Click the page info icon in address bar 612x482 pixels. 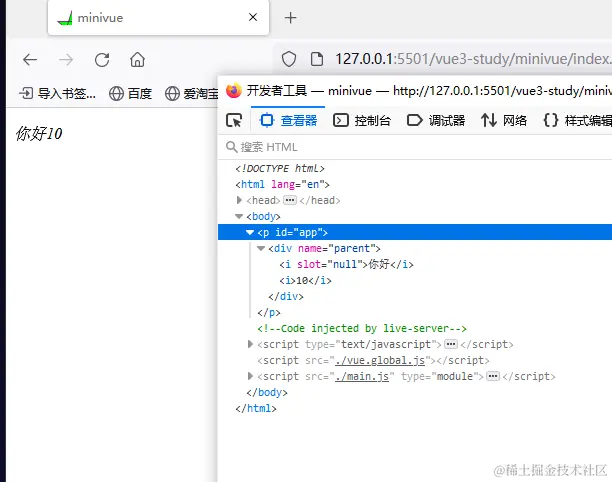tap(317, 59)
